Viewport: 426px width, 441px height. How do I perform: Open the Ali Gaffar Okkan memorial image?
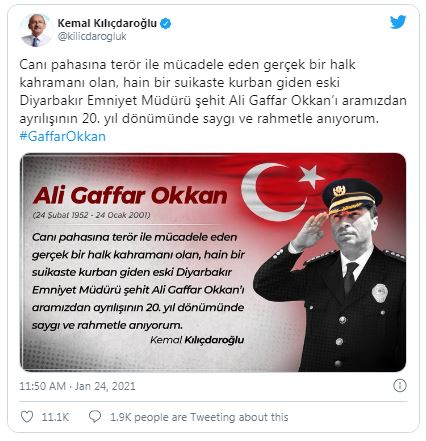[x=213, y=262]
